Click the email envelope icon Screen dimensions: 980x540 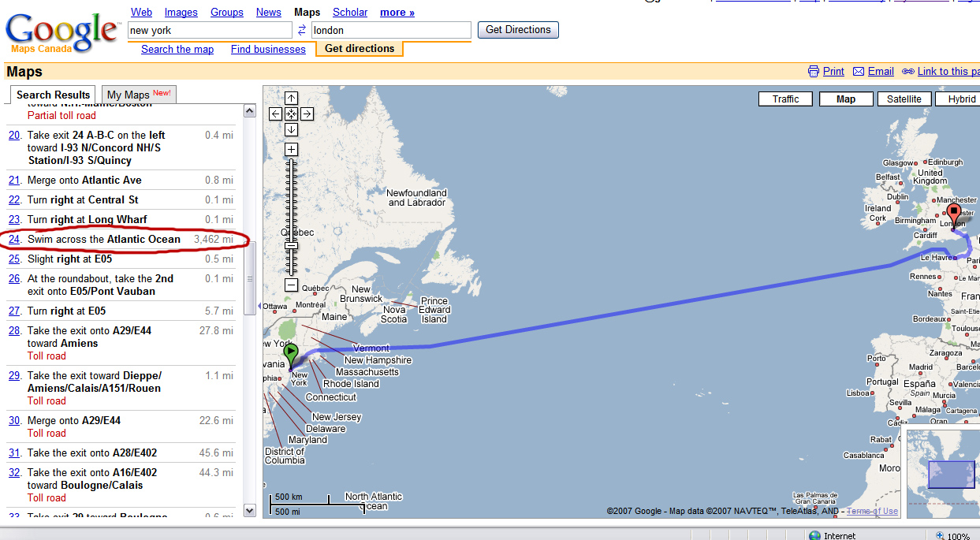click(859, 72)
